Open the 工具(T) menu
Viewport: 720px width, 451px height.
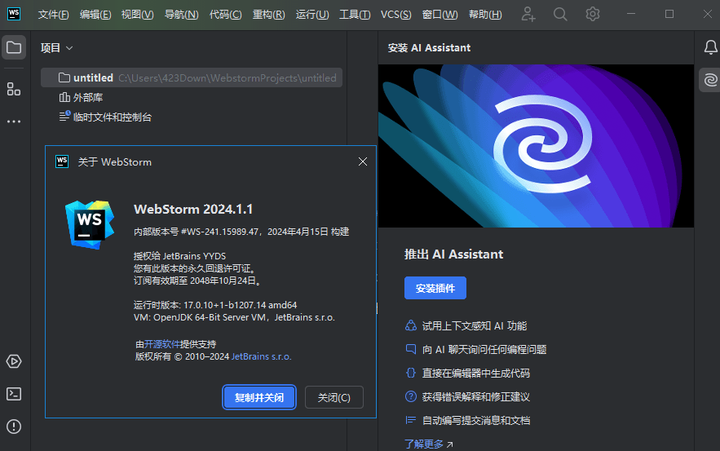(354, 15)
